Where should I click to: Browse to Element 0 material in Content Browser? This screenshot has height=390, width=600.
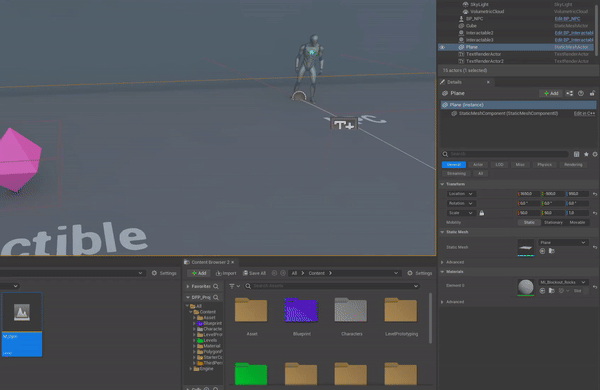coord(552,291)
